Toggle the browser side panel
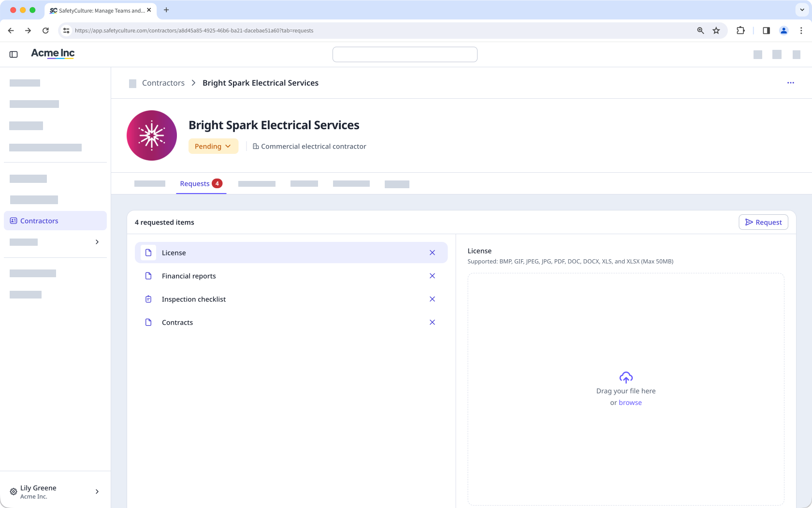 [x=766, y=30]
